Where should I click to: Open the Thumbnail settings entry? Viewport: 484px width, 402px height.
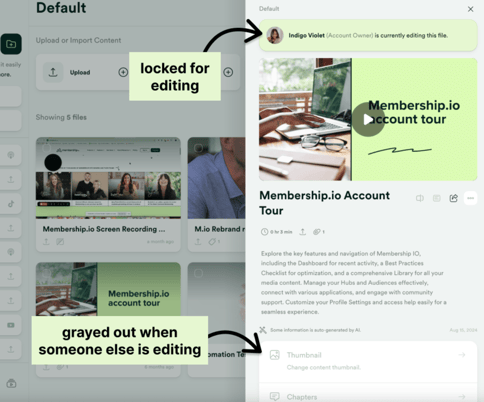click(x=368, y=361)
